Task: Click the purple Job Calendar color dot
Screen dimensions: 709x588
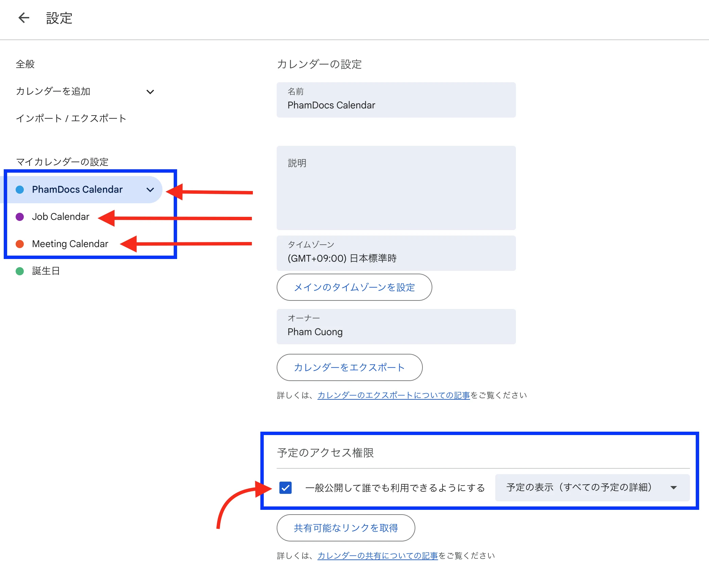Action: pyautogui.click(x=20, y=217)
